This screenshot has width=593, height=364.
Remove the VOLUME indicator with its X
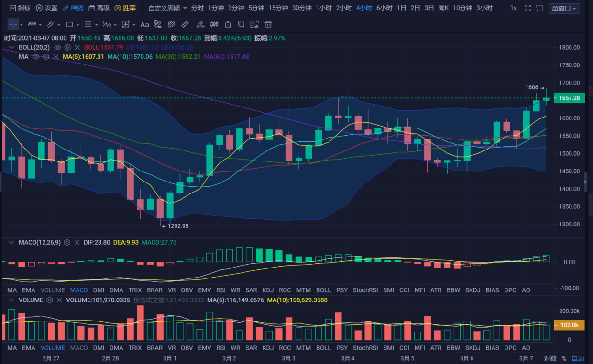coord(60,300)
